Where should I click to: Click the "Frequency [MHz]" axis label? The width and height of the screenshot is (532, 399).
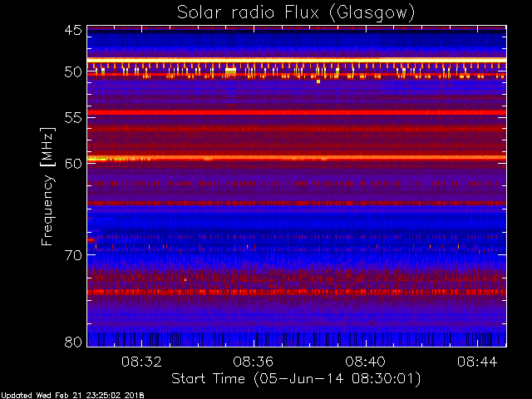(47, 186)
